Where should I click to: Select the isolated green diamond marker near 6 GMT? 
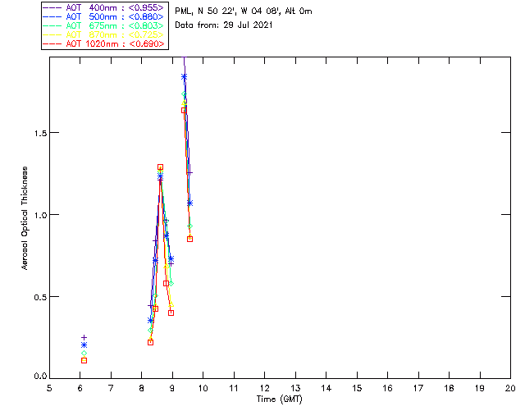click(84, 353)
